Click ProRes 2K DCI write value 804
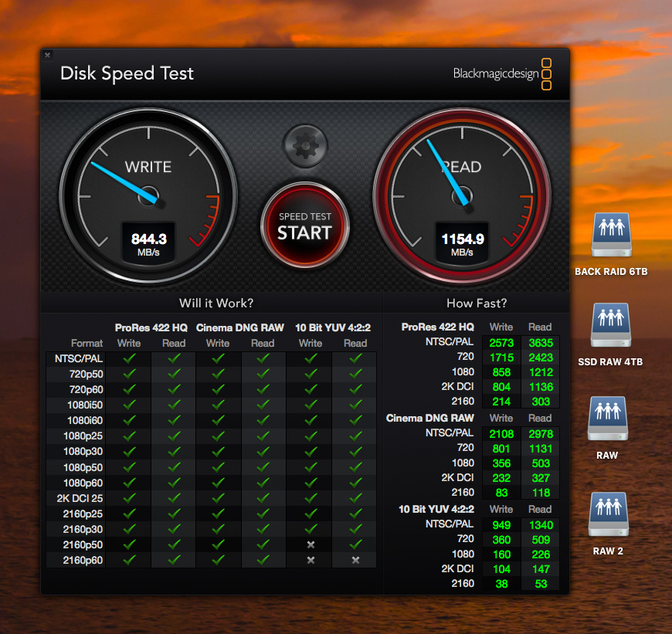672x634 pixels. tap(501, 387)
